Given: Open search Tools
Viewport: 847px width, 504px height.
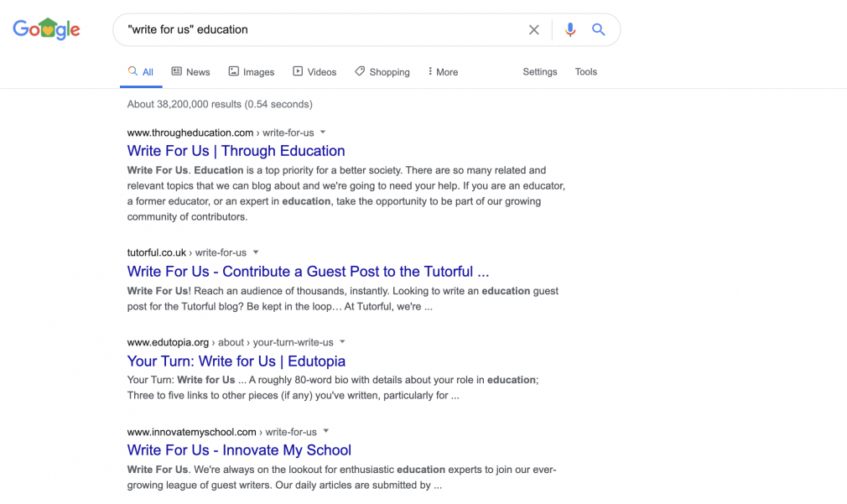Looking at the screenshot, I should 585,72.
